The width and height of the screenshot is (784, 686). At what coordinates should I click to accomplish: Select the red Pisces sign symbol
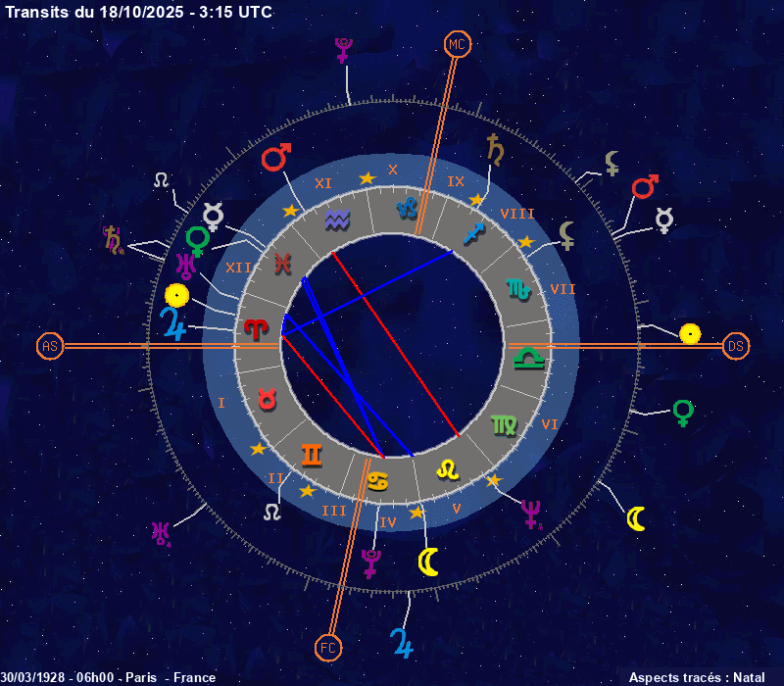tap(282, 262)
